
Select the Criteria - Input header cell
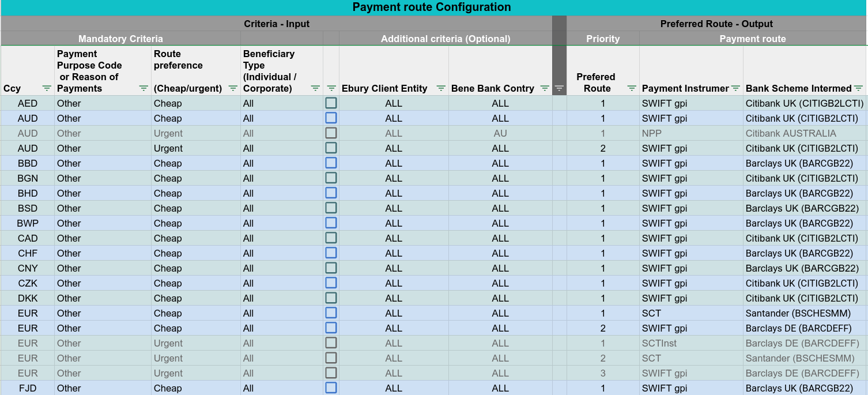277,24
